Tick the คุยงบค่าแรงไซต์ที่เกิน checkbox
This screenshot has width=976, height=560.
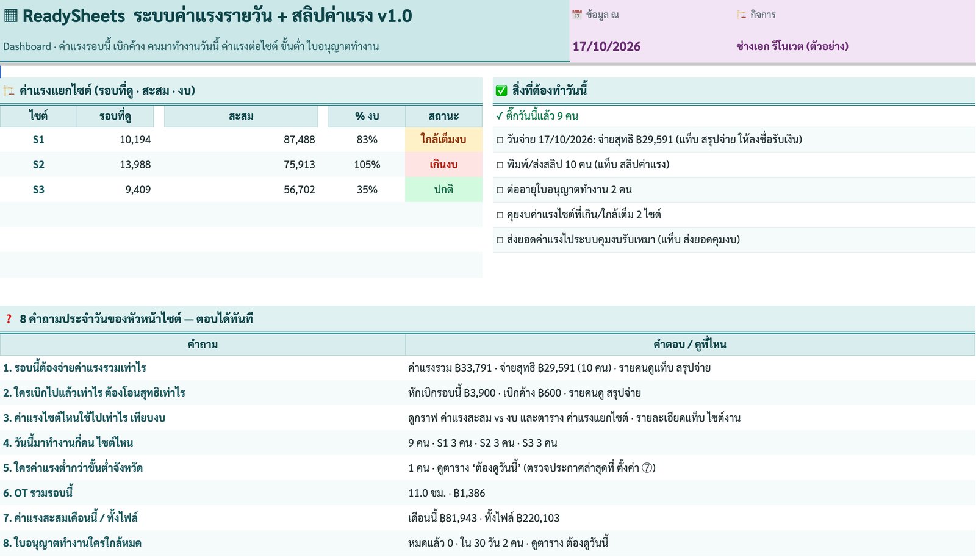coord(500,215)
